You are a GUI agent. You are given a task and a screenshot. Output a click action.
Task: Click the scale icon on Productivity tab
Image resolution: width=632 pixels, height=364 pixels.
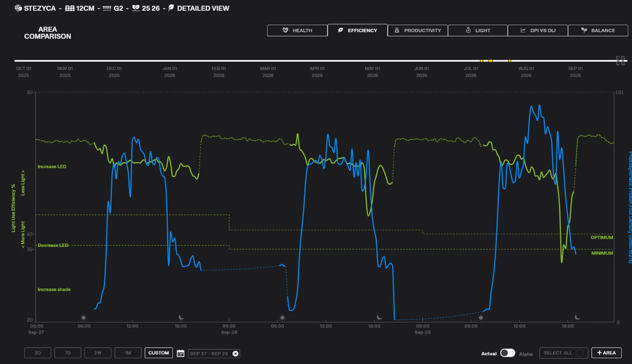point(397,30)
